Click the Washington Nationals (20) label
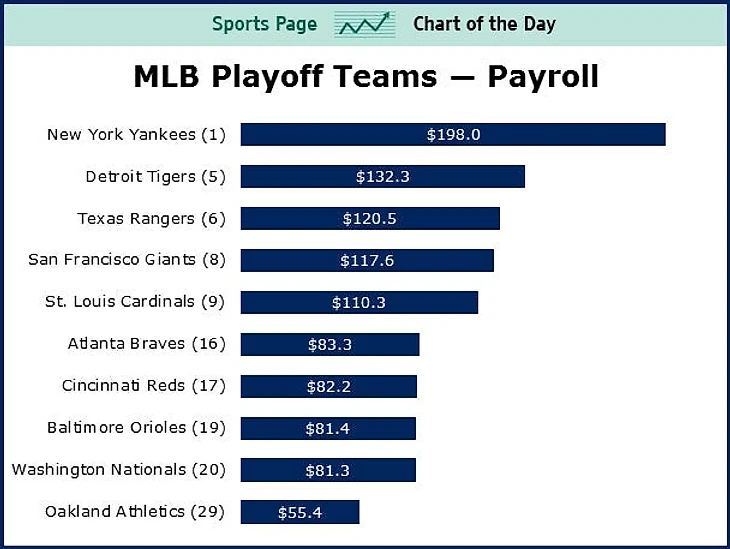The image size is (730, 549). pos(119,469)
